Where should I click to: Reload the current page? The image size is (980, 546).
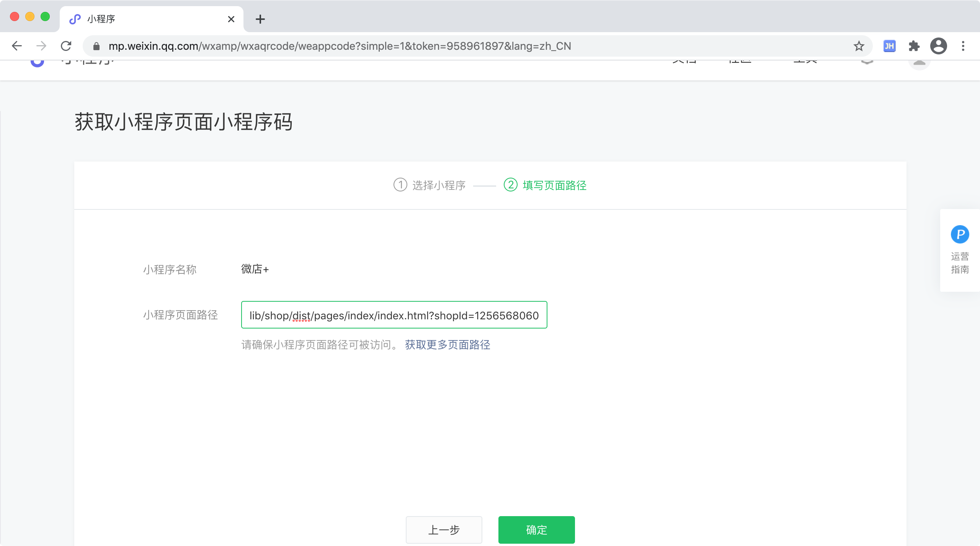[x=66, y=46]
